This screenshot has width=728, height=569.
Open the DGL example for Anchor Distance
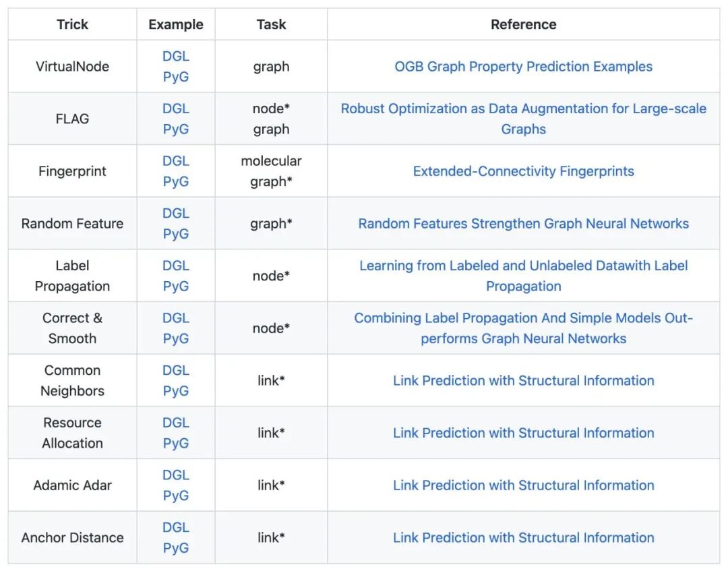[175, 527]
